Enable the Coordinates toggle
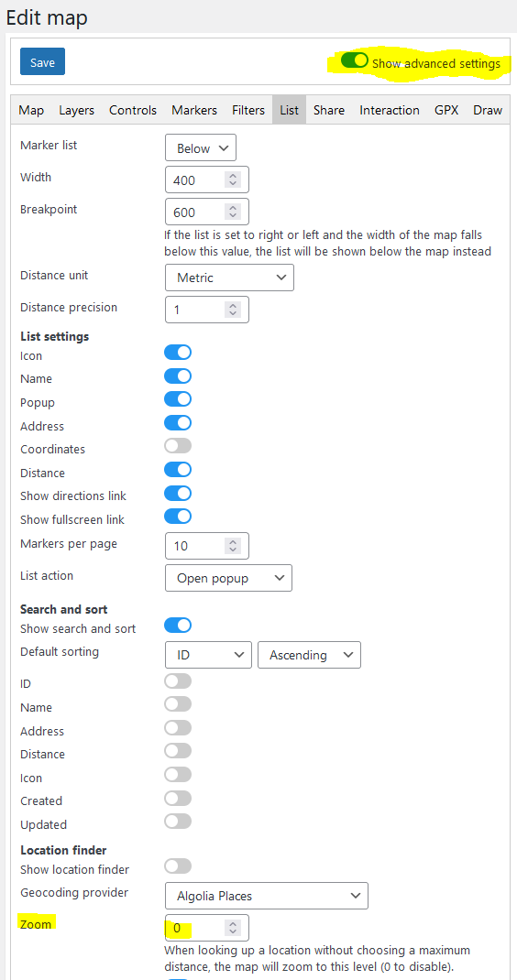Viewport: 517px width, 980px height. click(x=178, y=446)
